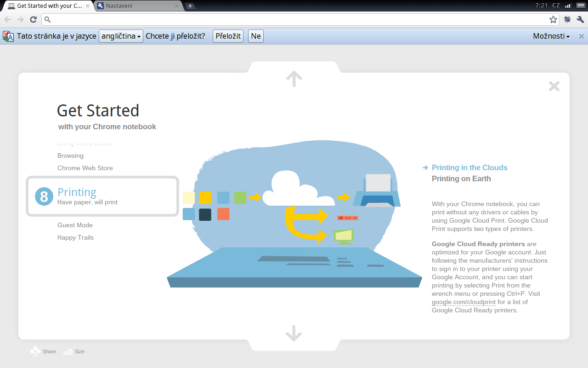
Task: Go forward using the browser forward arrow
Action: [20, 19]
